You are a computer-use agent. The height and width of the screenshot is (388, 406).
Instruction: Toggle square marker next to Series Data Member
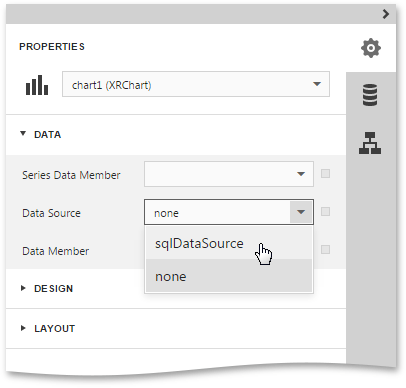coord(325,174)
